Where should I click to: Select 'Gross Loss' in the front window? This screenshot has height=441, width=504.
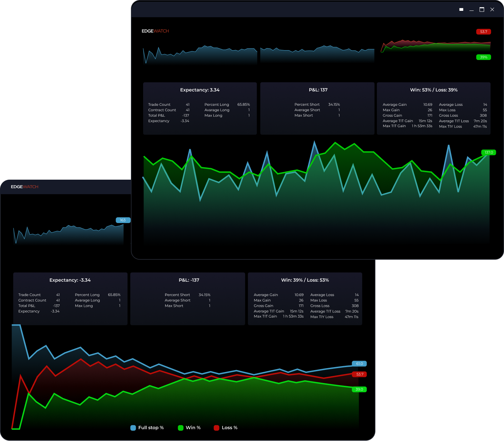click(448, 116)
